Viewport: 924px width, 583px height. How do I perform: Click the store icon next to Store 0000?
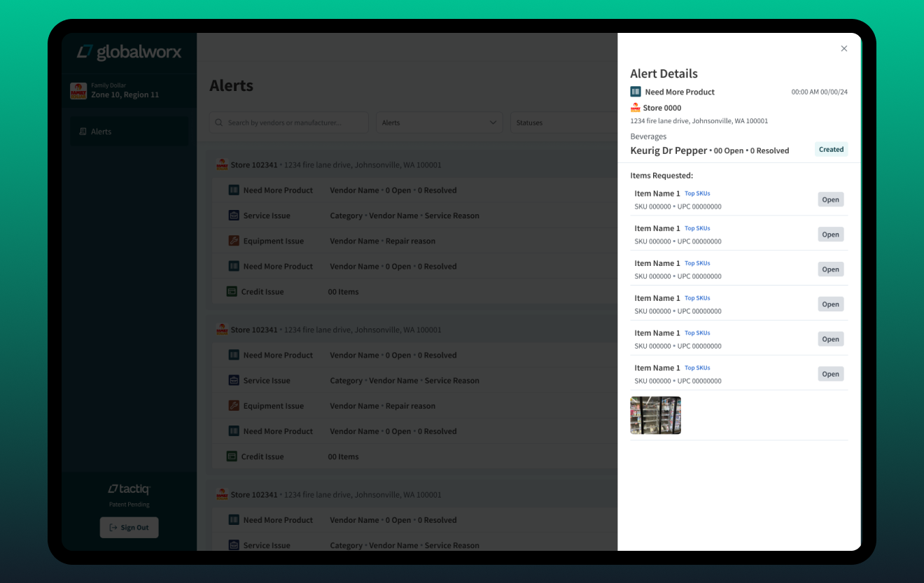[636, 108]
